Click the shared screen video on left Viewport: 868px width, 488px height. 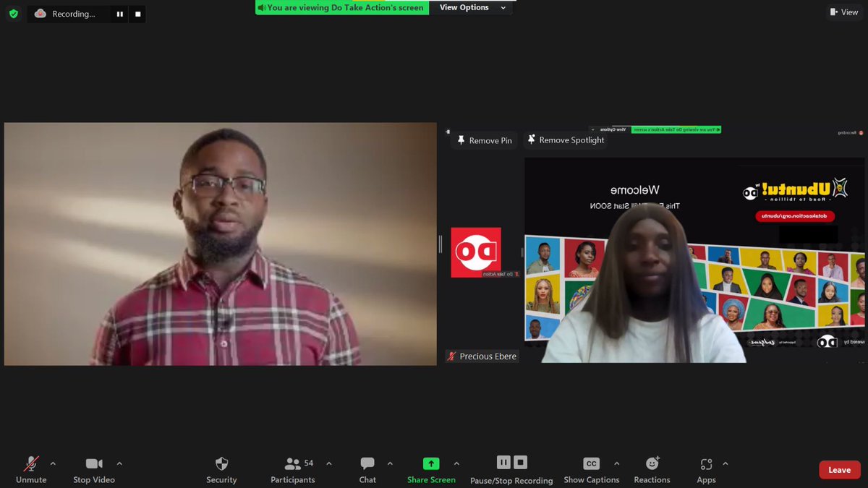220,244
